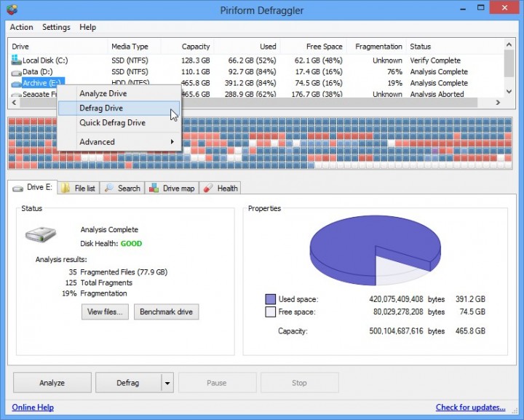Open the Online Help link
This screenshot has height=420, width=524.
33,408
